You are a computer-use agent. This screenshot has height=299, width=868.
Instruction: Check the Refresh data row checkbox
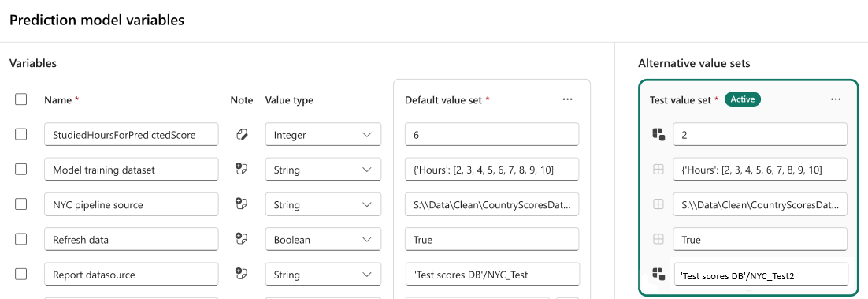21,240
